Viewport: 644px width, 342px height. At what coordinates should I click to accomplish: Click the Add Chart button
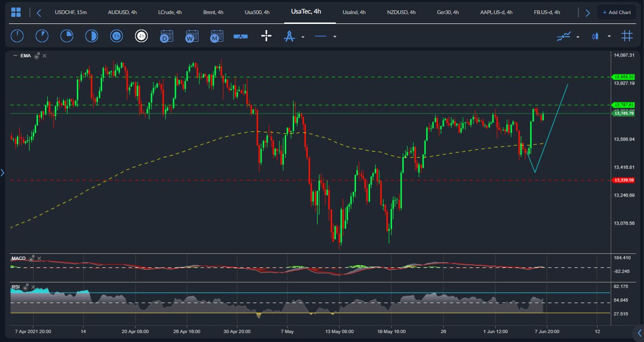[616, 12]
